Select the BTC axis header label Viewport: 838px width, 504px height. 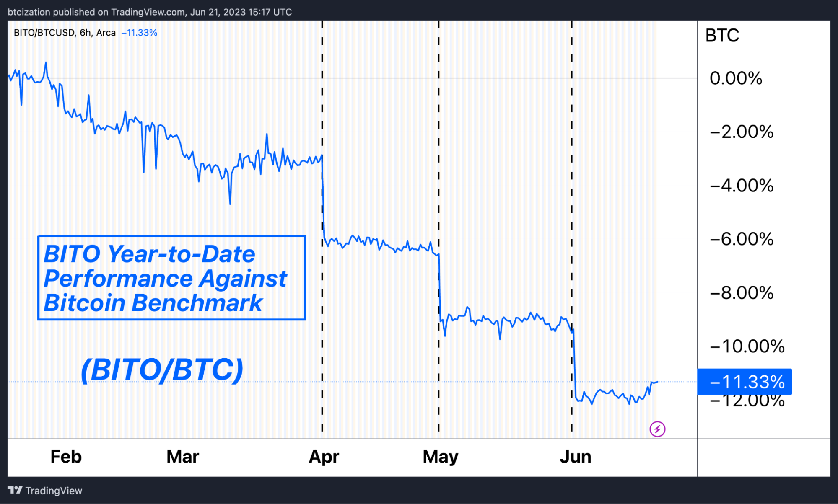(722, 36)
